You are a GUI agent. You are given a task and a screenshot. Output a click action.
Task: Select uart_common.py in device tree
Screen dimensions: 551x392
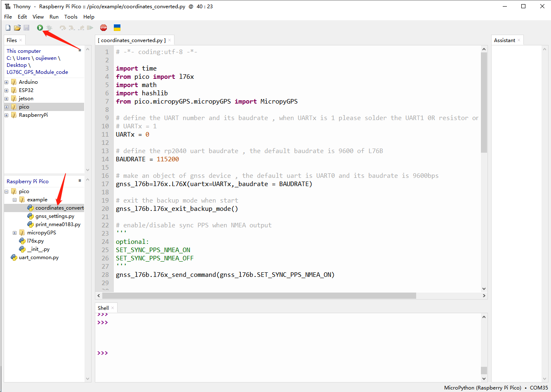[x=39, y=257]
